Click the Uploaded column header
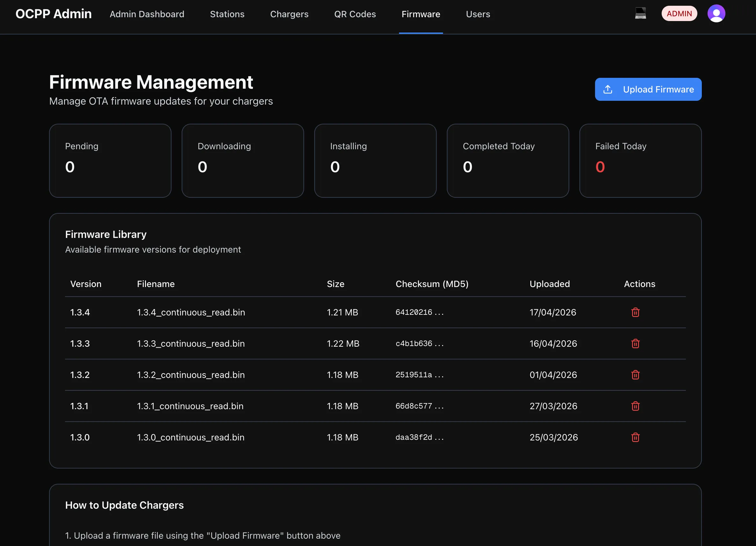 pyautogui.click(x=550, y=284)
